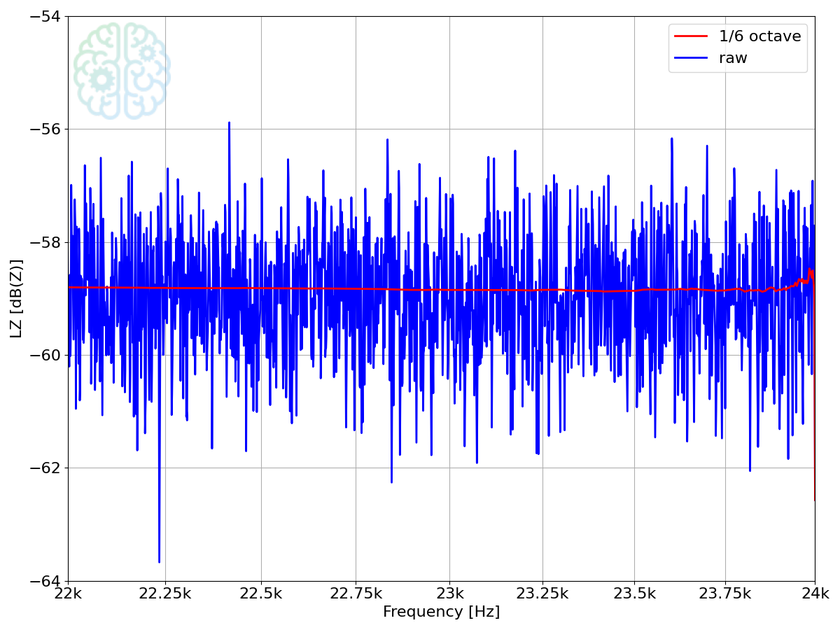Click the −64 y-axis tick label

point(43,581)
